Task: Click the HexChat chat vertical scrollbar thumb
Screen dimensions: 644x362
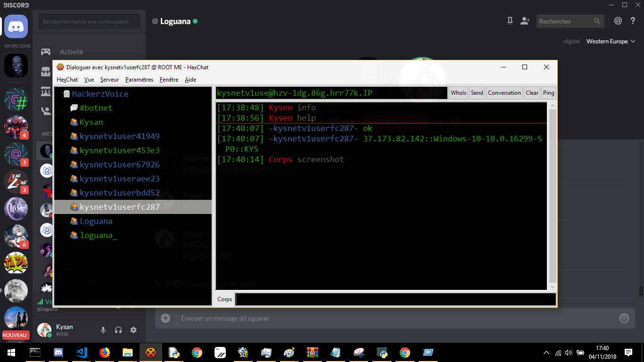Action: click(553, 196)
